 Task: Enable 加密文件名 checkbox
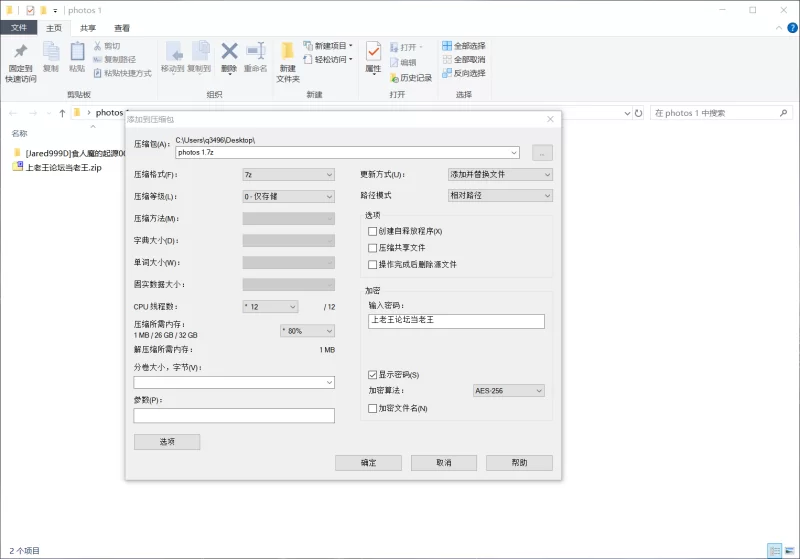[373, 408]
